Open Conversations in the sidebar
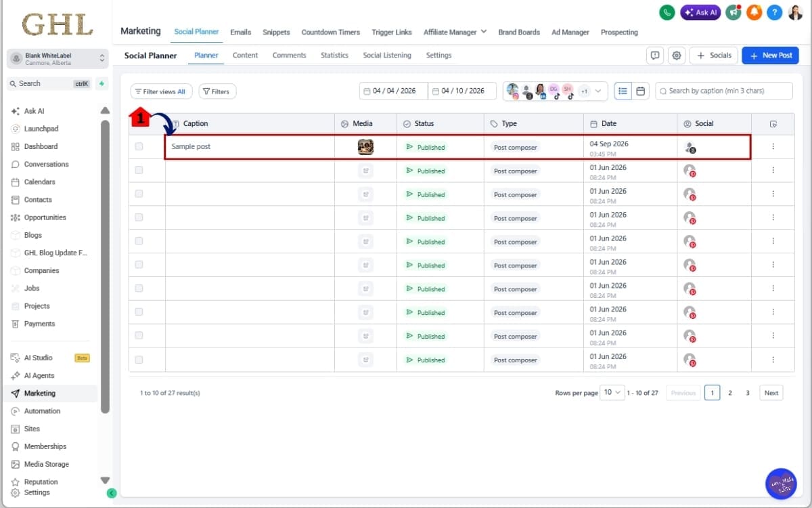The height and width of the screenshot is (508, 812). click(46, 164)
